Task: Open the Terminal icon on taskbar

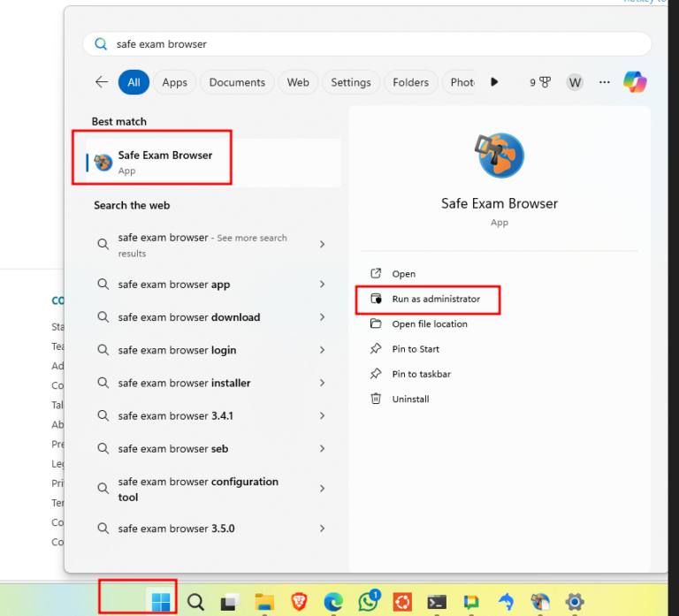Action: click(x=437, y=602)
